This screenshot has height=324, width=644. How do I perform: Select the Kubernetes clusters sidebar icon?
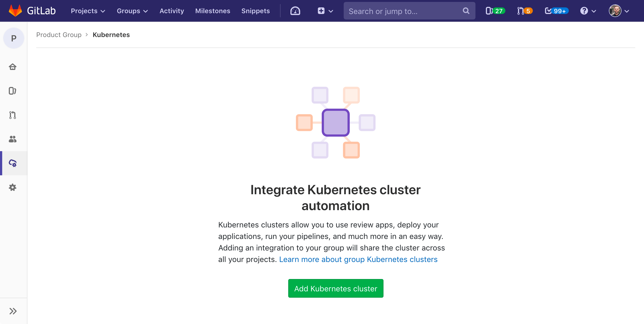[12, 163]
